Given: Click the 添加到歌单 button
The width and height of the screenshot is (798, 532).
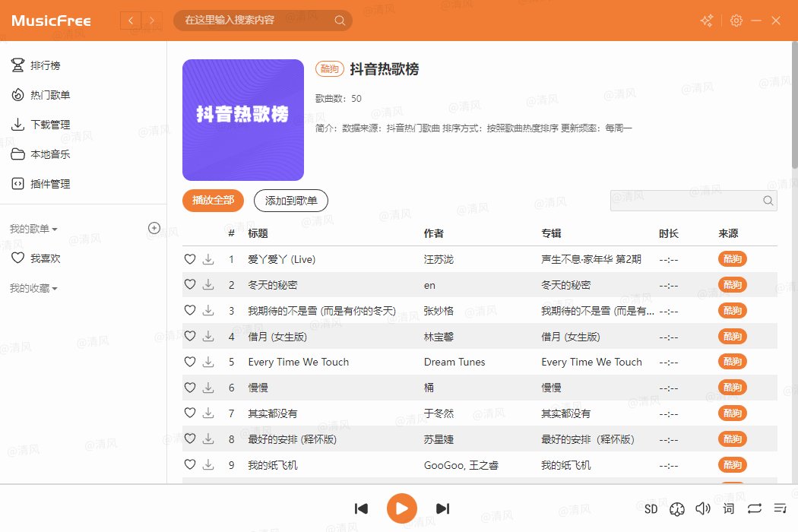Looking at the screenshot, I should click(290, 201).
